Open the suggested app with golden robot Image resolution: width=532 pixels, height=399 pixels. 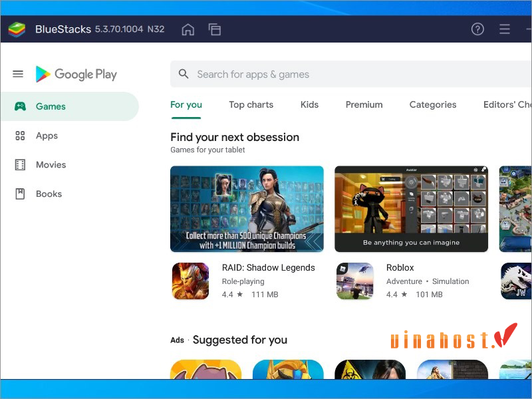(288, 369)
